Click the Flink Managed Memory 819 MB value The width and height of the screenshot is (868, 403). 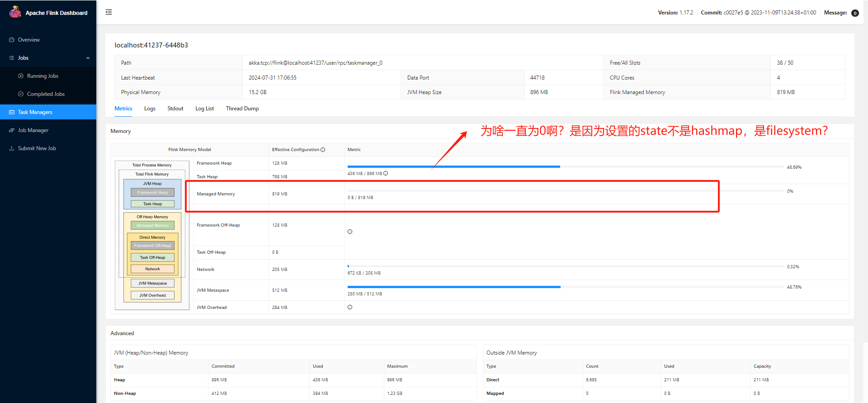(x=786, y=92)
